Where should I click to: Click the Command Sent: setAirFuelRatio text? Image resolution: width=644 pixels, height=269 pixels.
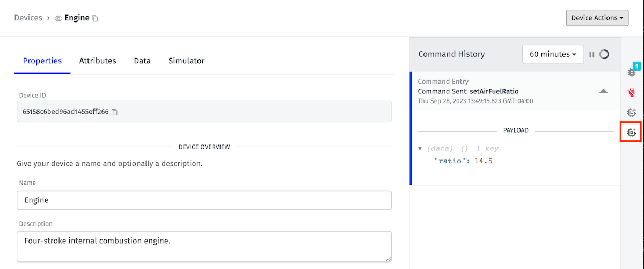tap(468, 91)
